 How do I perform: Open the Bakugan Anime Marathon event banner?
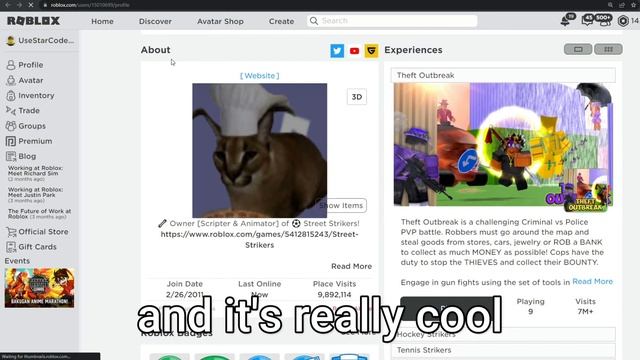tap(40, 288)
